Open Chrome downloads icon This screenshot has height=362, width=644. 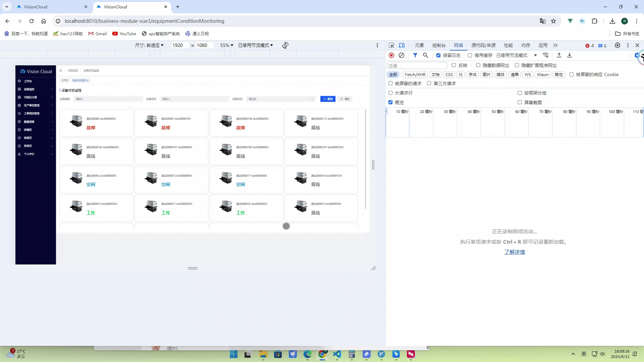click(x=612, y=21)
